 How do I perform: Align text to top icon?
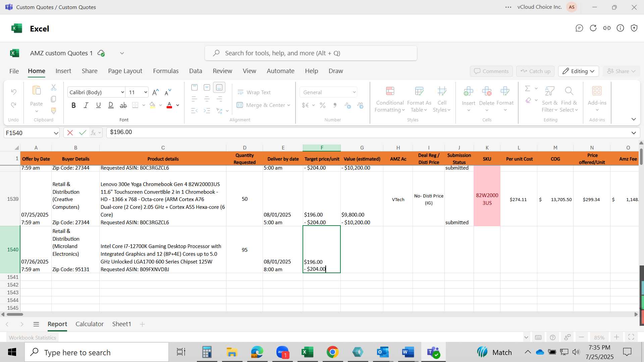point(195,87)
